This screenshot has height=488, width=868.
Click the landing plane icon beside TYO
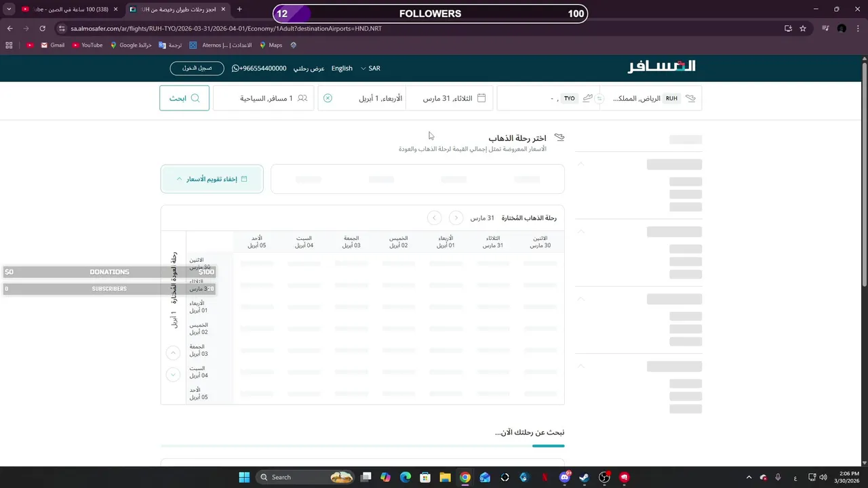[587, 98]
